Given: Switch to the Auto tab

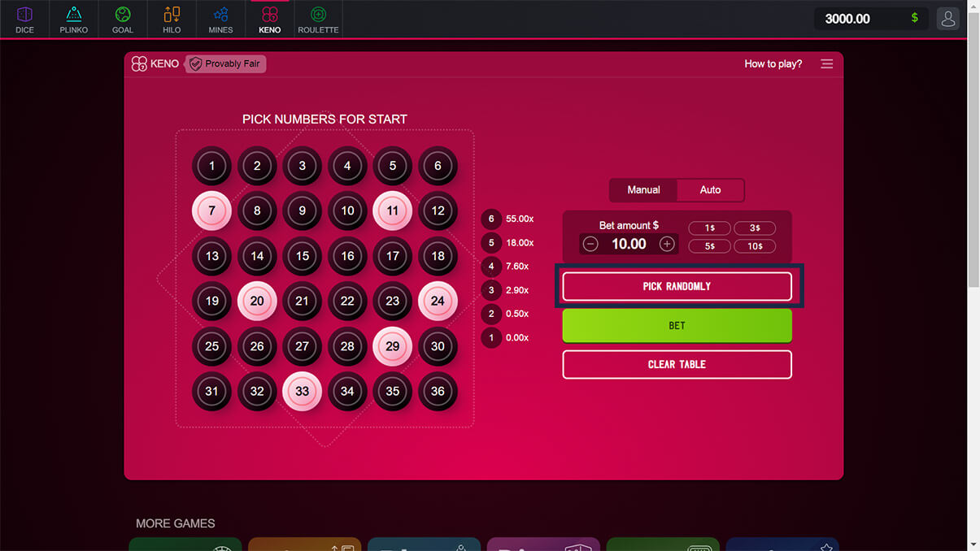Looking at the screenshot, I should point(710,189).
